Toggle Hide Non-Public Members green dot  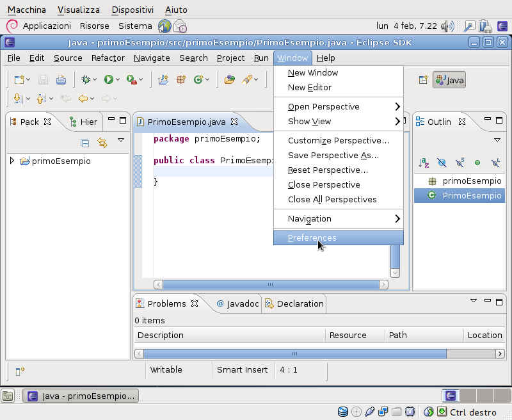477,163
